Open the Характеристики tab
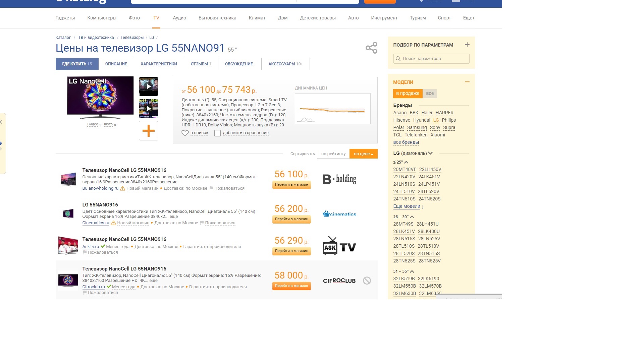The height and width of the screenshot is (362, 644). click(159, 64)
